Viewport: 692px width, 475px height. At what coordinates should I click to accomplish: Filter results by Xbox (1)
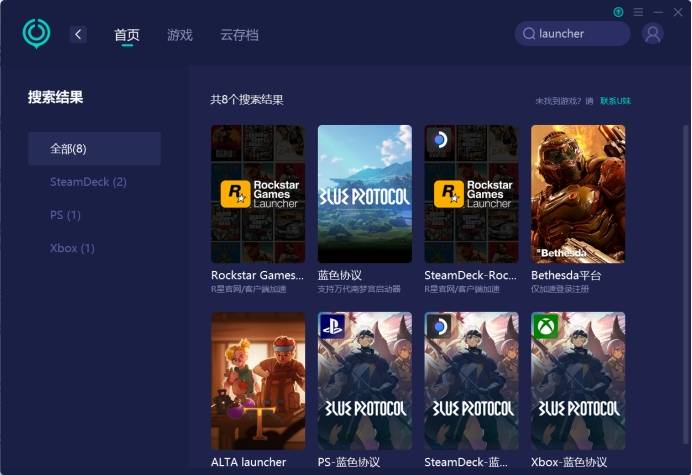[x=72, y=248]
